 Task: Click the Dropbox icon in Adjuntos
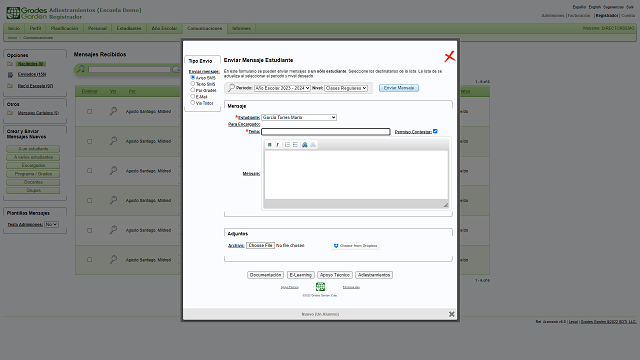336,246
